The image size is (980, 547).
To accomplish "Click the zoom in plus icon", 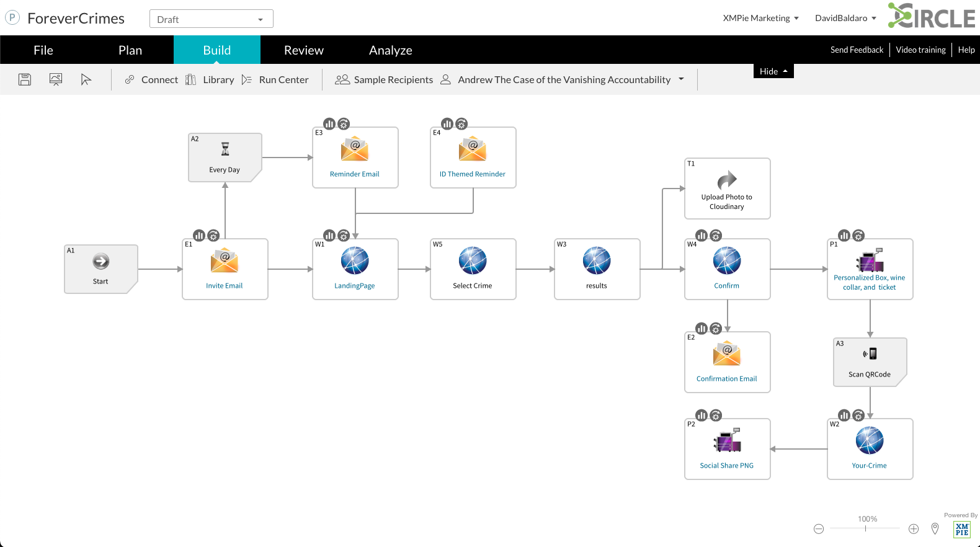I will click(x=914, y=529).
